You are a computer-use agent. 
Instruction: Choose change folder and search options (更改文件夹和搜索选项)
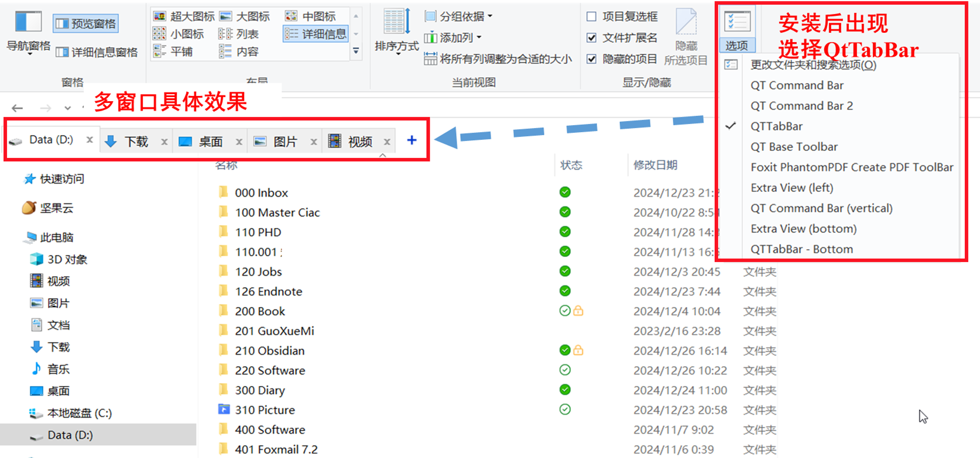point(813,65)
